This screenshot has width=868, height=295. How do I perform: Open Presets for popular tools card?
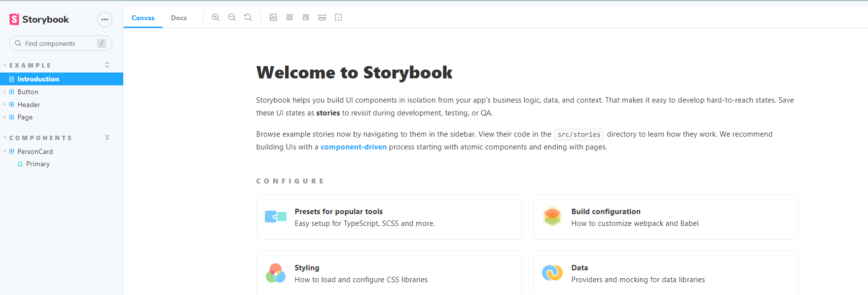point(389,217)
